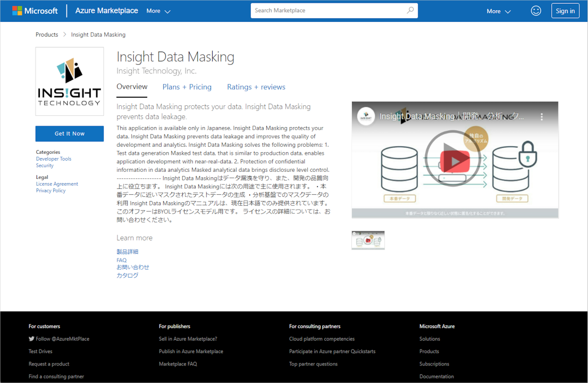Click the search magnifier icon
The width and height of the screenshot is (588, 383).
(x=410, y=10)
